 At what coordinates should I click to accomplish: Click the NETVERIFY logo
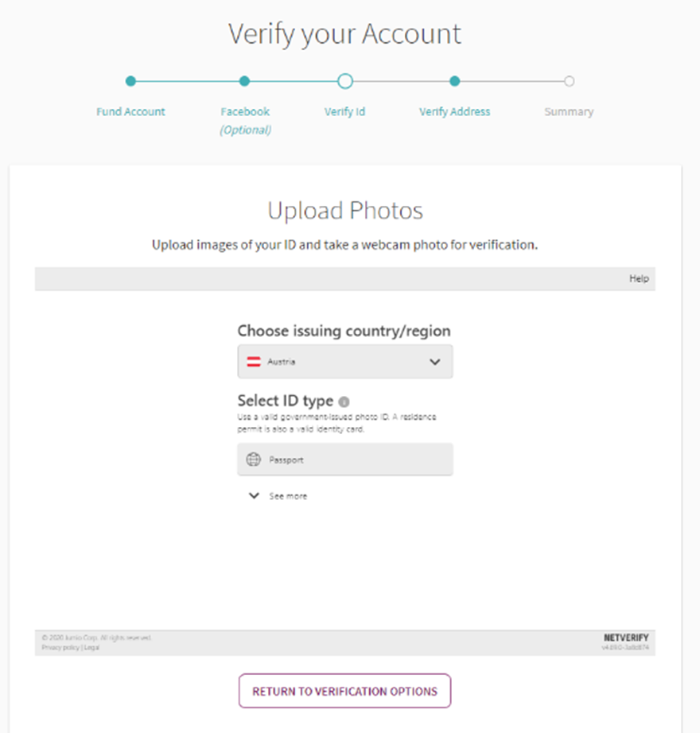626,638
